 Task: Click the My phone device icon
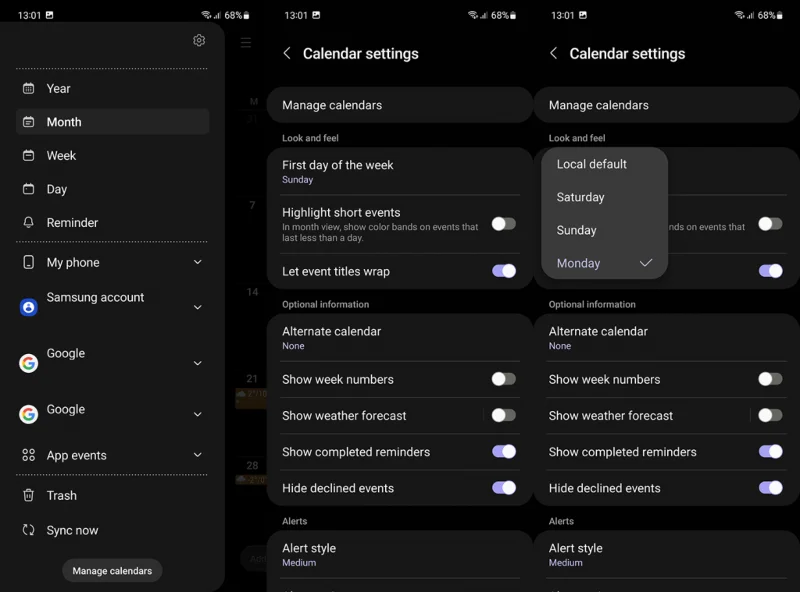(x=29, y=262)
